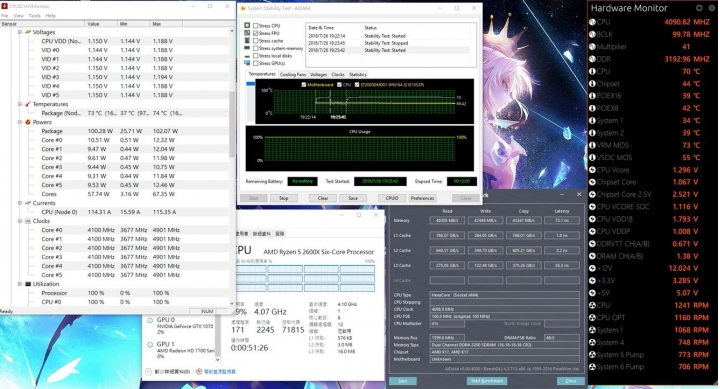Select GPU 0 NVIDIA GeForce GTX 1070
The image size is (720, 389).
coord(180,325)
